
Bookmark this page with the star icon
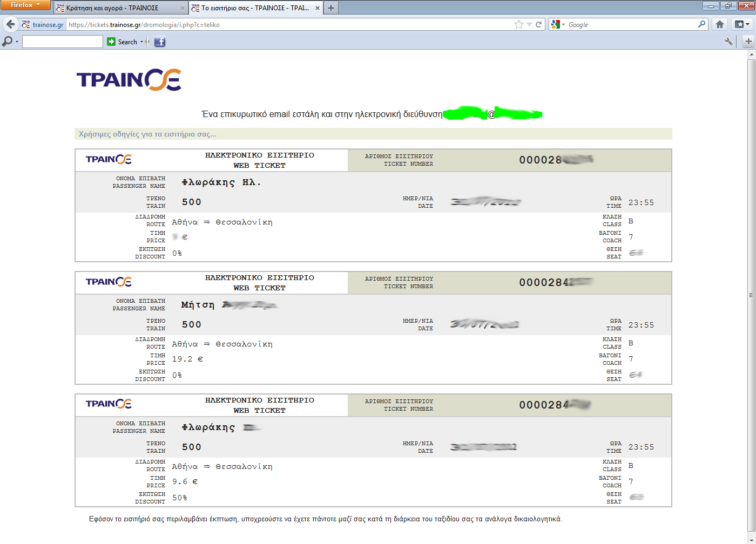click(519, 24)
